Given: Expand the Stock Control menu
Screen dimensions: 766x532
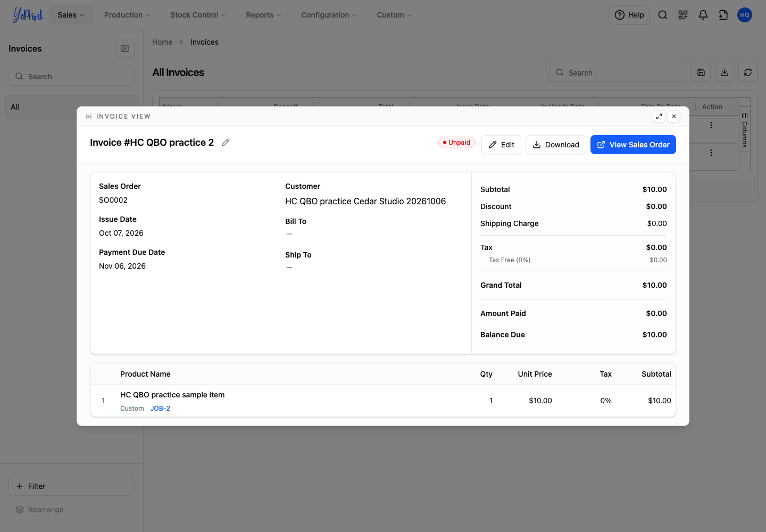Looking at the screenshot, I should [198, 15].
